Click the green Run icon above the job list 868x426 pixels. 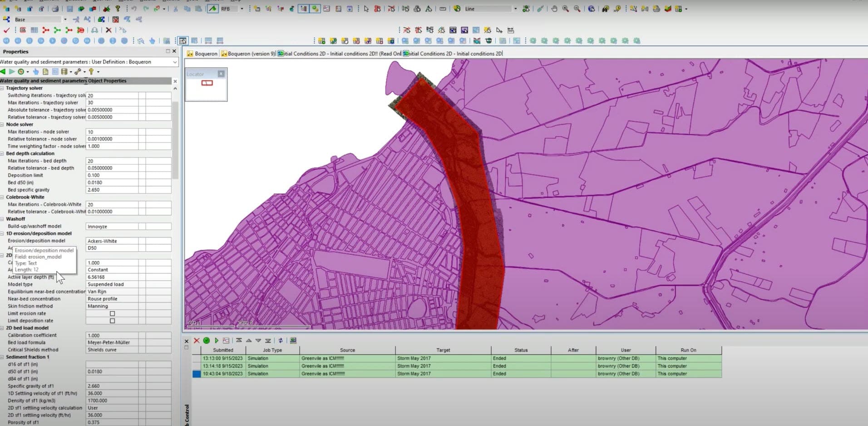(206, 341)
